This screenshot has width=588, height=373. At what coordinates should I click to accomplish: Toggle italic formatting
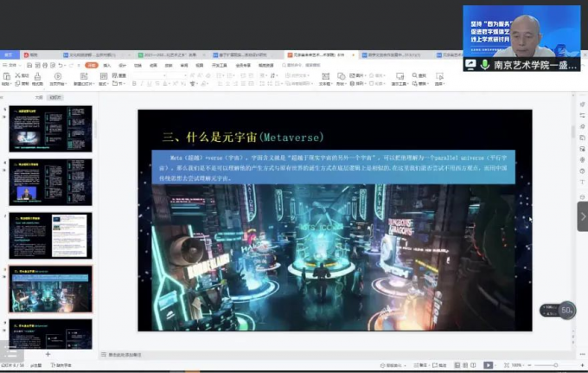click(x=142, y=83)
